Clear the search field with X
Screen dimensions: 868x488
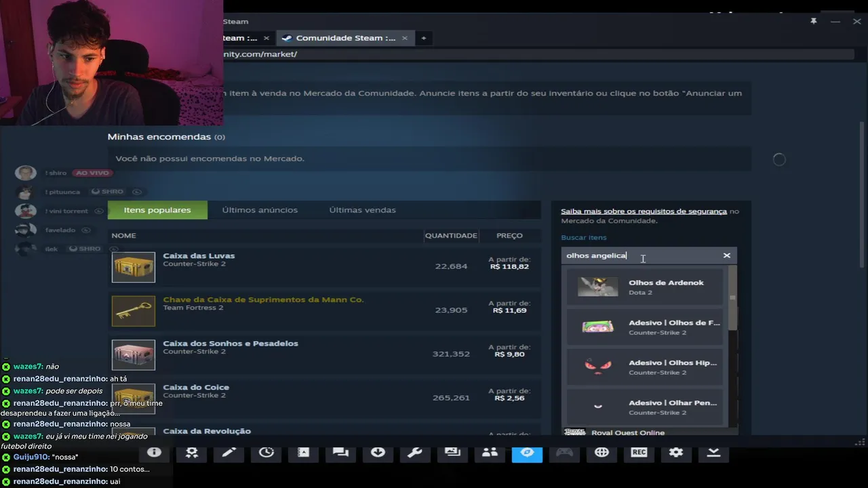(x=726, y=256)
